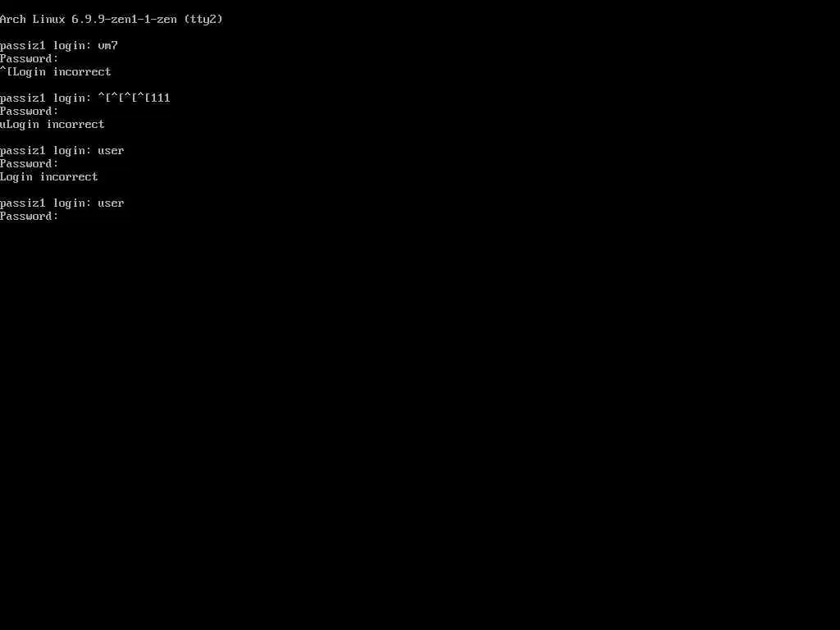Click the 'user' name in the last login line
Image resolution: width=840 pixels, height=630 pixels.
tap(111, 203)
